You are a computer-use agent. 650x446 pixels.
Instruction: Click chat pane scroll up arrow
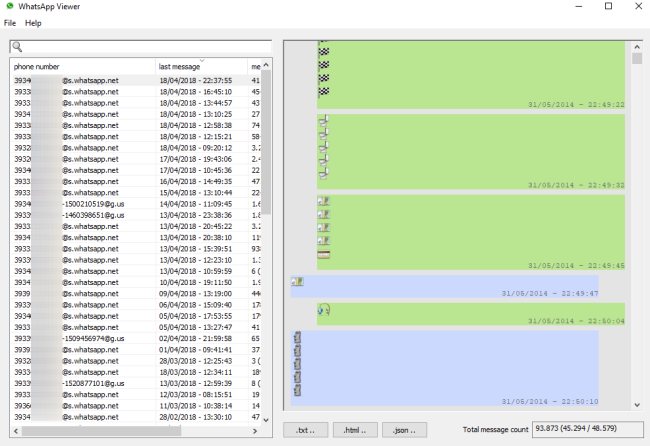[637, 46]
